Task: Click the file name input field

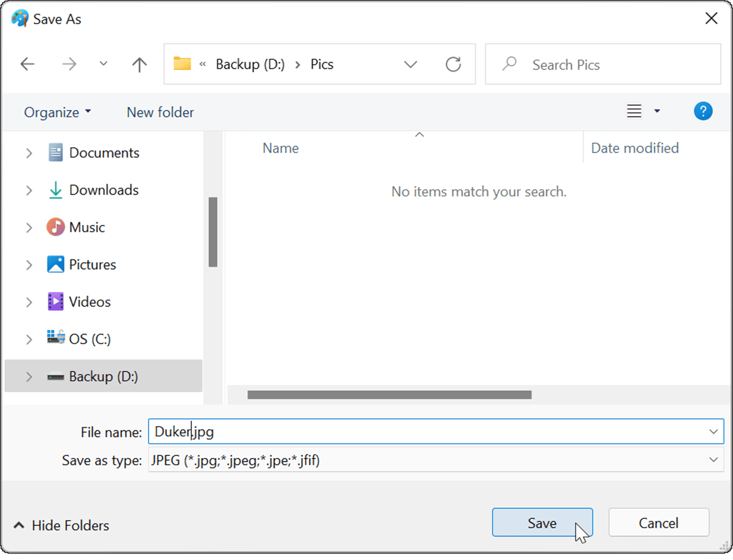Action: 365,432
